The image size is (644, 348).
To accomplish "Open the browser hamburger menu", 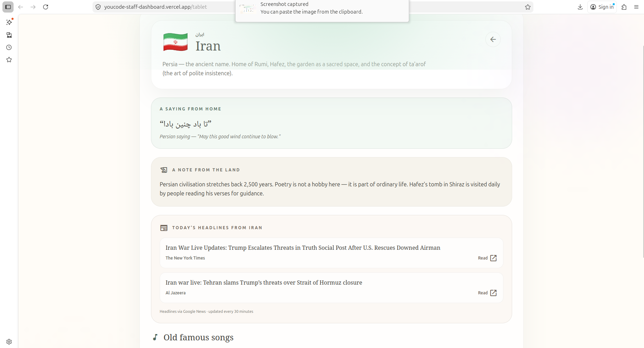I will pos(636,7).
